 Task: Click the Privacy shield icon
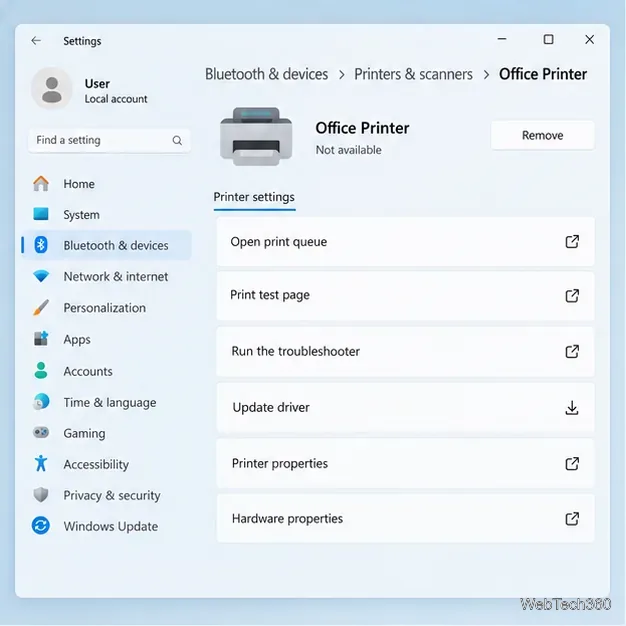pyautogui.click(x=41, y=495)
